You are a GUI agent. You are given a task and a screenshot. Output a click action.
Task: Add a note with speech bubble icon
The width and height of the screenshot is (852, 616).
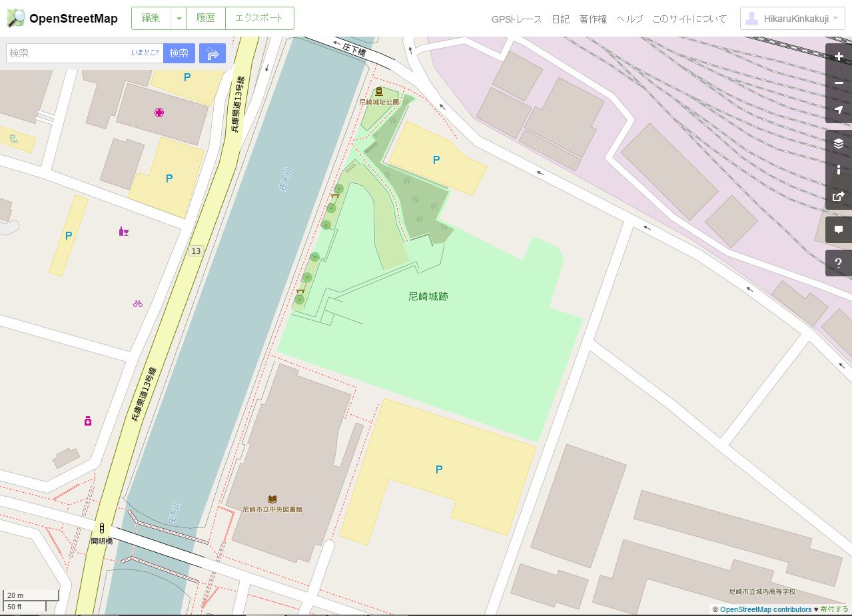[x=839, y=230]
